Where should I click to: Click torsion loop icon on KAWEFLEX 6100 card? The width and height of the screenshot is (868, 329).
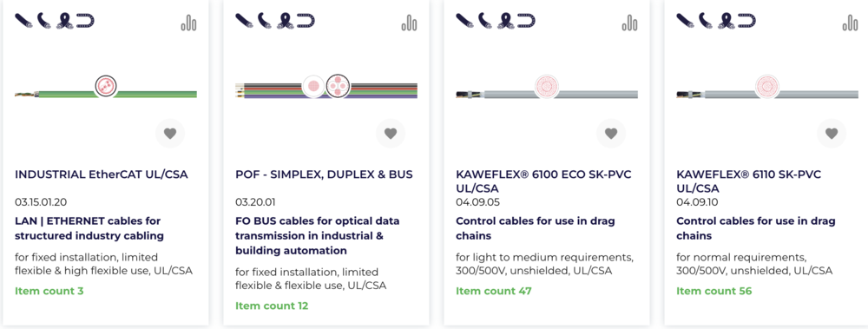506,21
